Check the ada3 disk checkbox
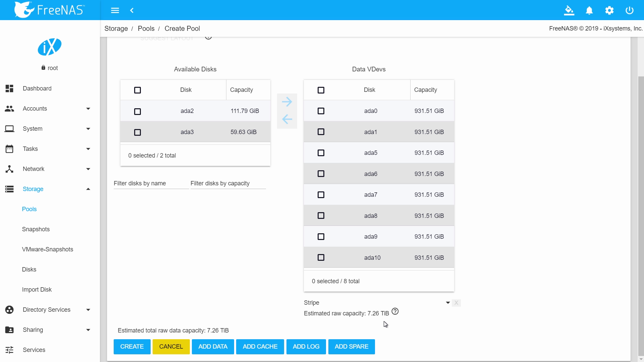This screenshot has height=362, width=644. [x=138, y=132]
